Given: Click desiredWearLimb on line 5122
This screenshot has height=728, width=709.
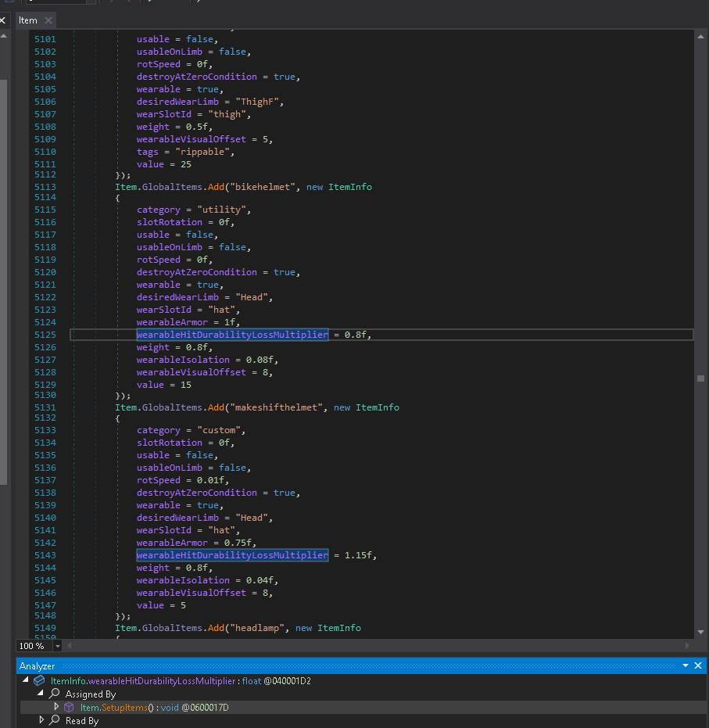Looking at the screenshot, I should (x=177, y=297).
